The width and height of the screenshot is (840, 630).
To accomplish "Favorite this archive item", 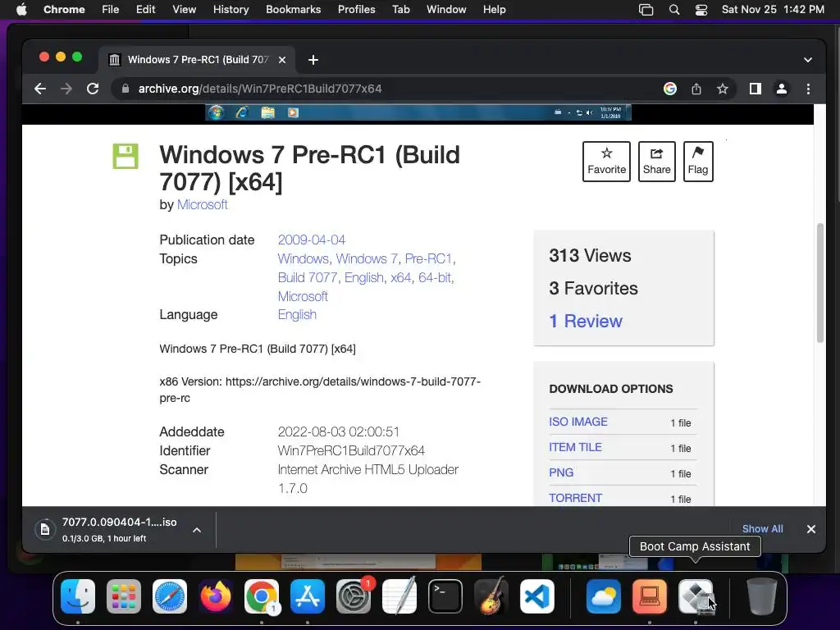I will 606,162.
